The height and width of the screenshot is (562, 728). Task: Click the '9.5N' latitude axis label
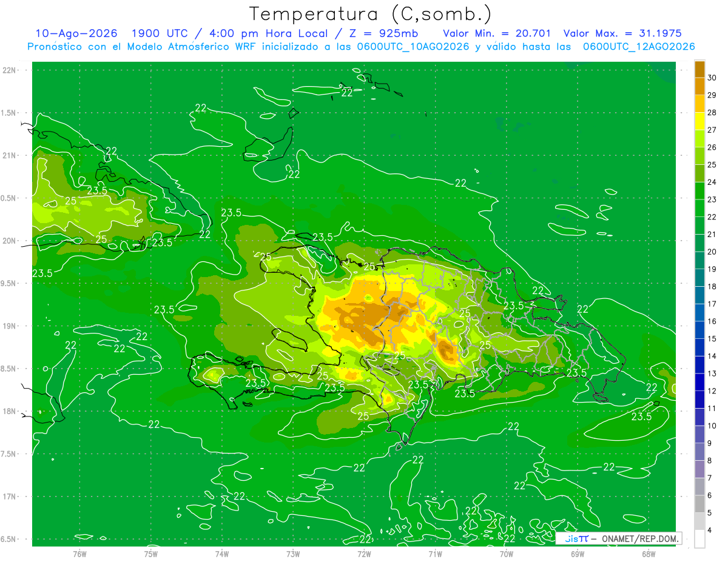[9, 283]
